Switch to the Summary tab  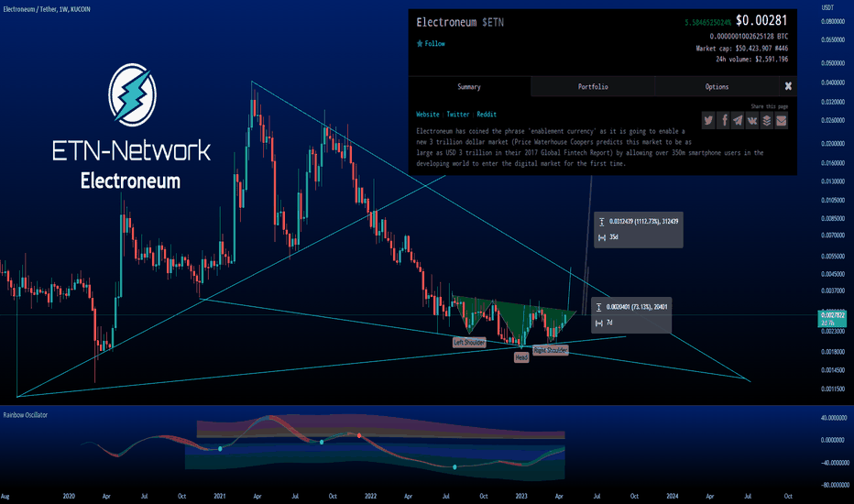tap(469, 87)
